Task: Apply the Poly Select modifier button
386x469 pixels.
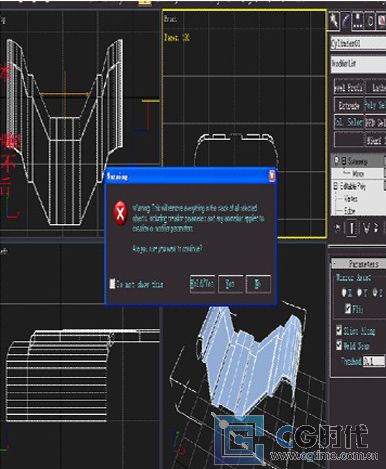Action: tap(376, 105)
